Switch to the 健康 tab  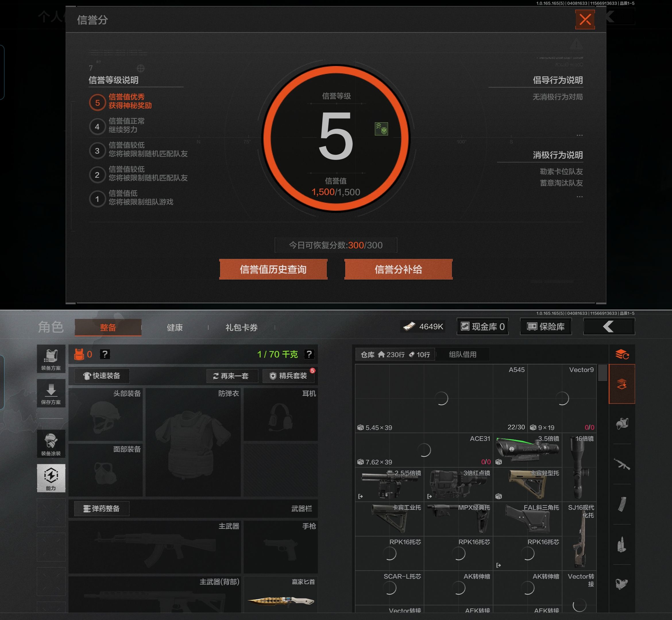(175, 328)
